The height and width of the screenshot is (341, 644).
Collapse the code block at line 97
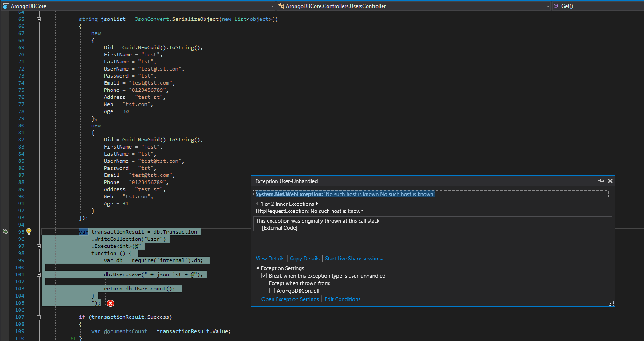(39, 246)
